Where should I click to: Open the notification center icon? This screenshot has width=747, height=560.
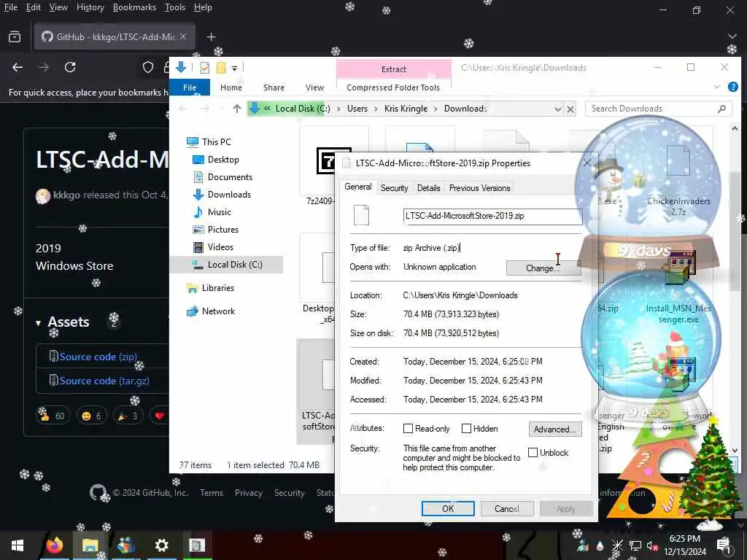click(723, 545)
